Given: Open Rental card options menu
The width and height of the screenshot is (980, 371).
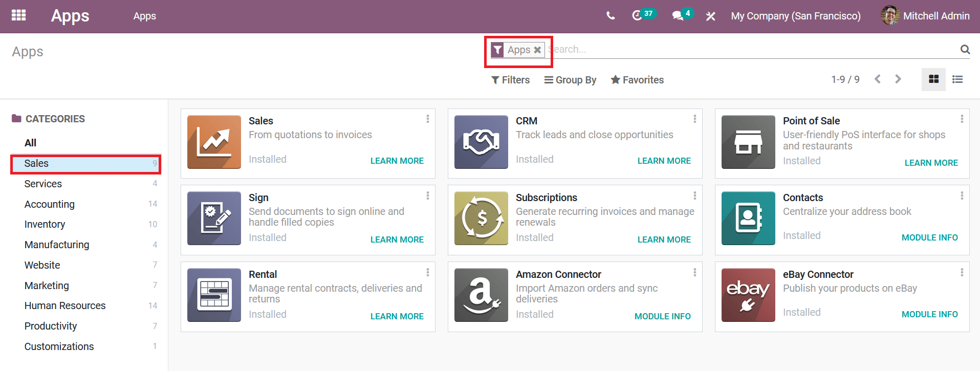Looking at the screenshot, I should tap(428, 272).
